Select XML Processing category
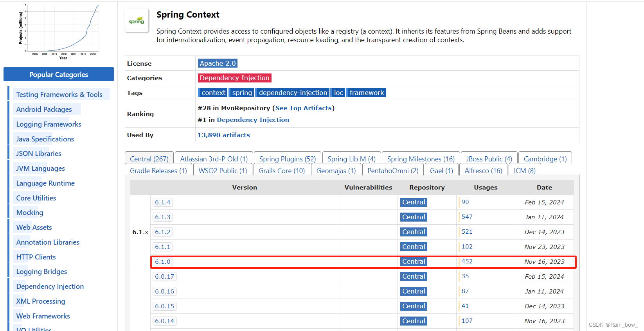The image size is (644, 331). click(x=41, y=301)
